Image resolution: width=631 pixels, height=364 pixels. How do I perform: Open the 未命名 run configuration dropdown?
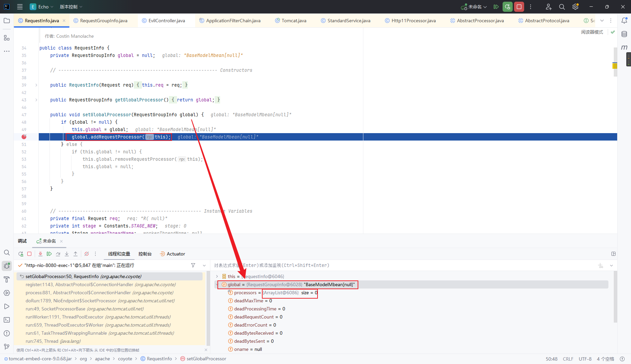click(474, 7)
